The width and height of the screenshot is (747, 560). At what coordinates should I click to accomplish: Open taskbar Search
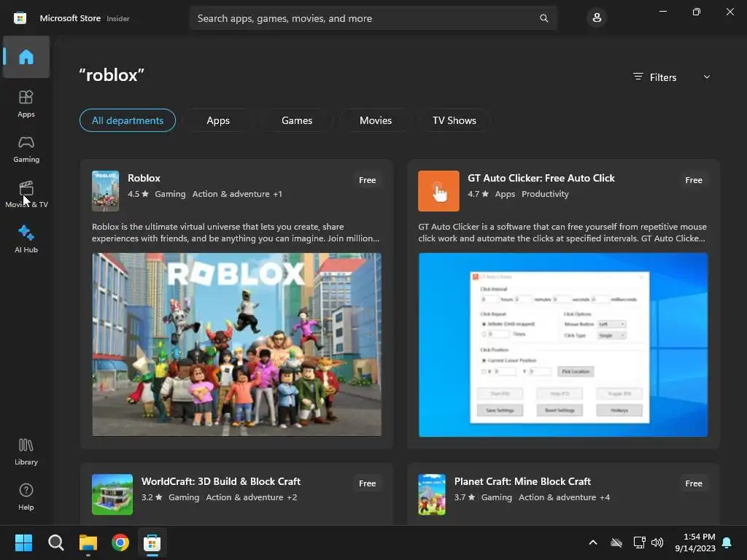point(55,542)
